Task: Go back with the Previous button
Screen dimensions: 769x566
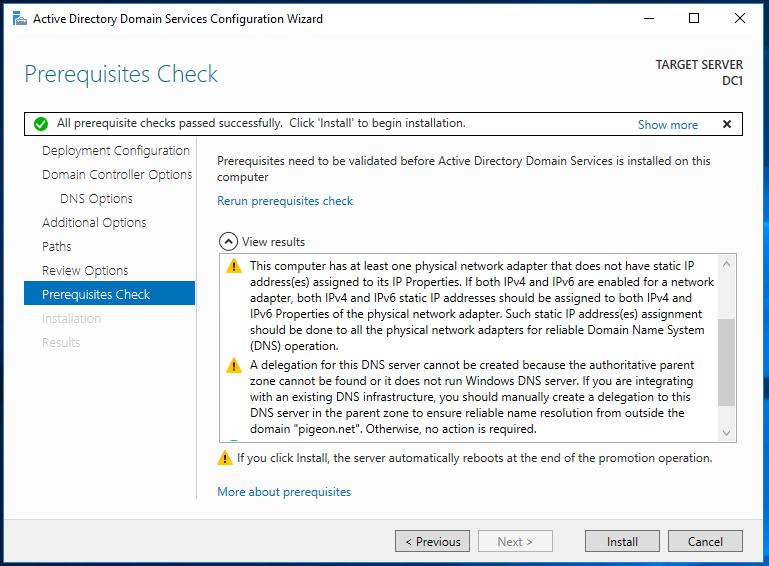Action: click(432, 541)
